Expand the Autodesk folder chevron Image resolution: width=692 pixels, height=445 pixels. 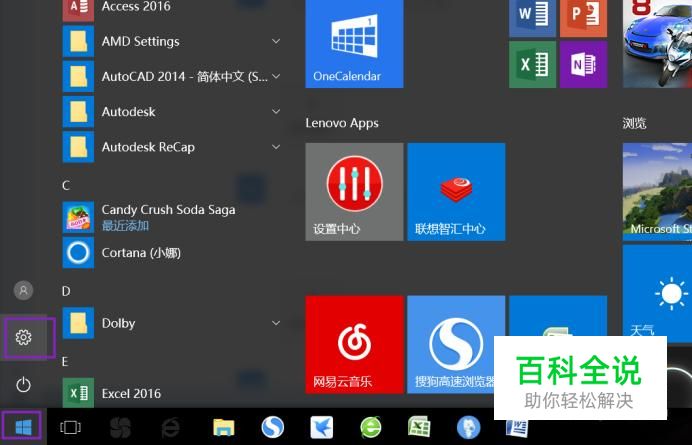(x=276, y=111)
